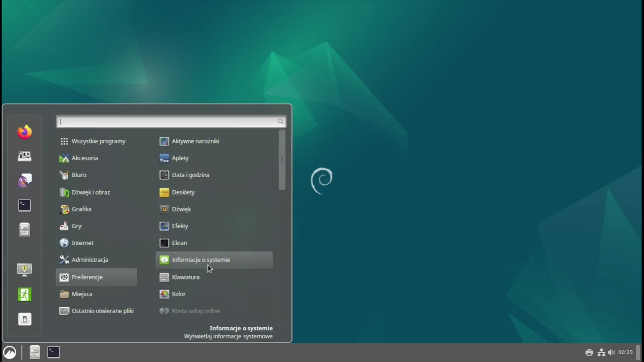644x362 pixels.
Task: Open the Klawiatura settings entry
Action: pyautogui.click(x=214, y=277)
